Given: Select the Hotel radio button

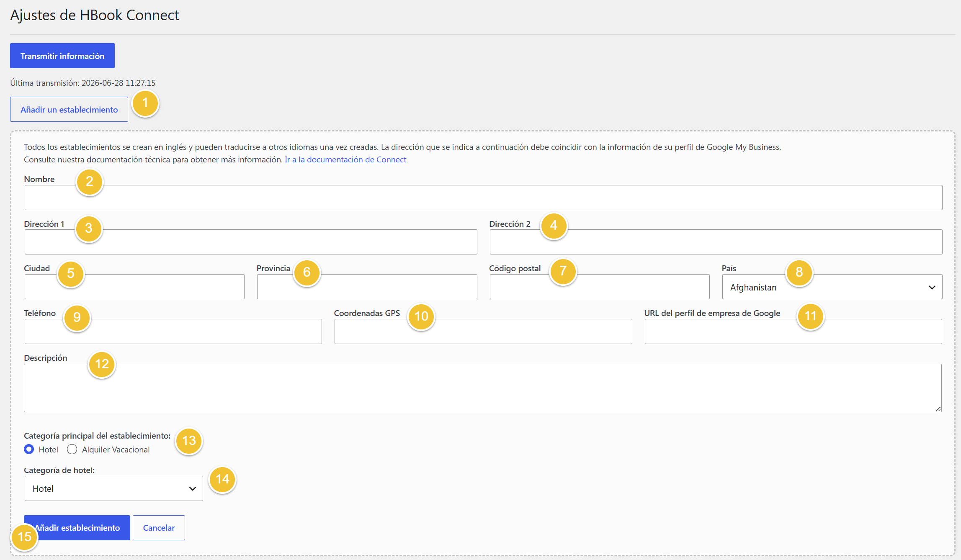Looking at the screenshot, I should point(29,449).
